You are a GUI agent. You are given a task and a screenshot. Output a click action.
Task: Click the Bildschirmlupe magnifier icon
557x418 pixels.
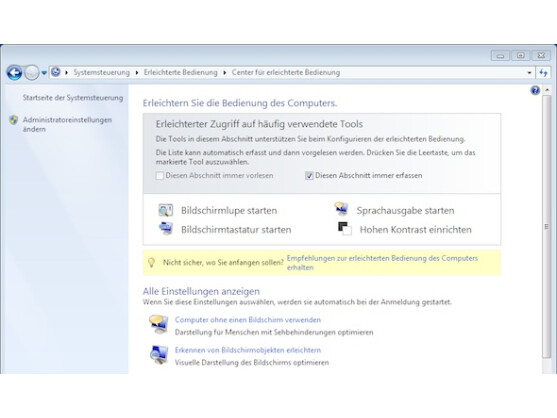[x=166, y=210]
